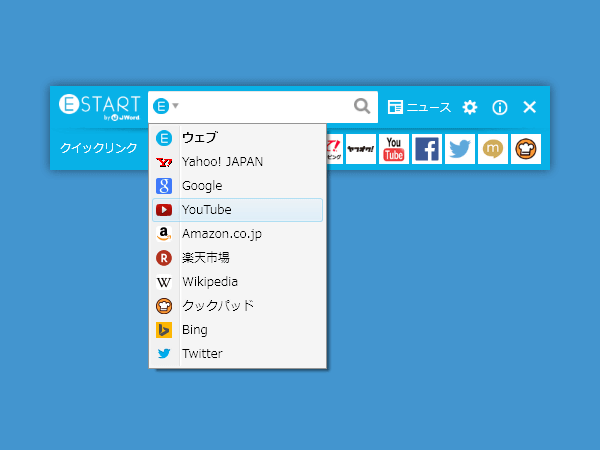Open the YouTube quick link tile
600x450 pixels.
click(394, 149)
